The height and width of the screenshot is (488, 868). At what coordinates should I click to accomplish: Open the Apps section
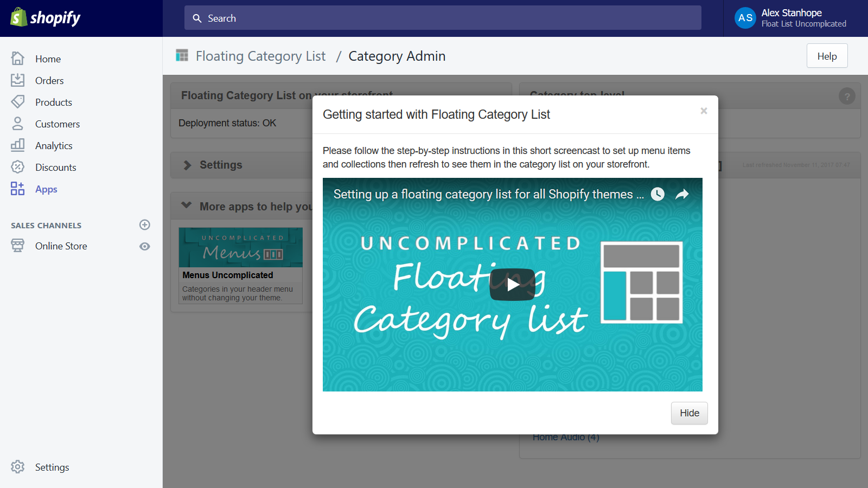[46, 189]
